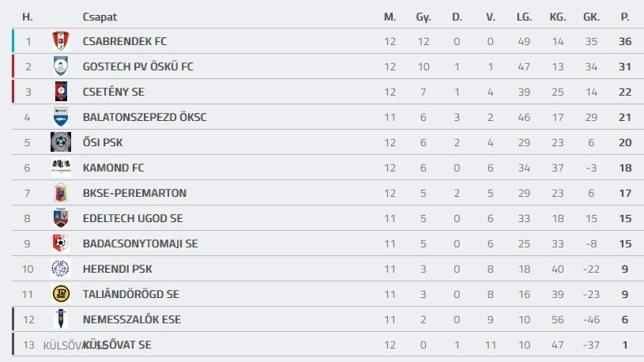Click the Herendi PSK round logo
644x362 pixels.
(61, 269)
